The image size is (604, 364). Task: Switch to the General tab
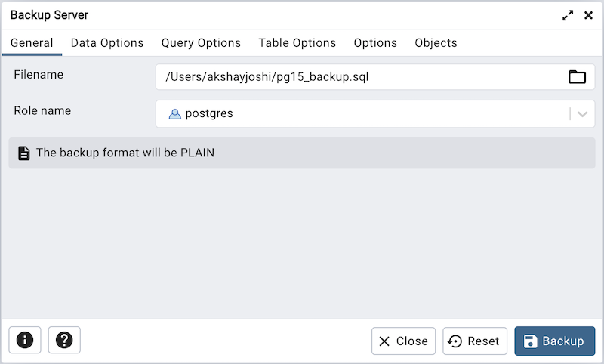coord(32,43)
